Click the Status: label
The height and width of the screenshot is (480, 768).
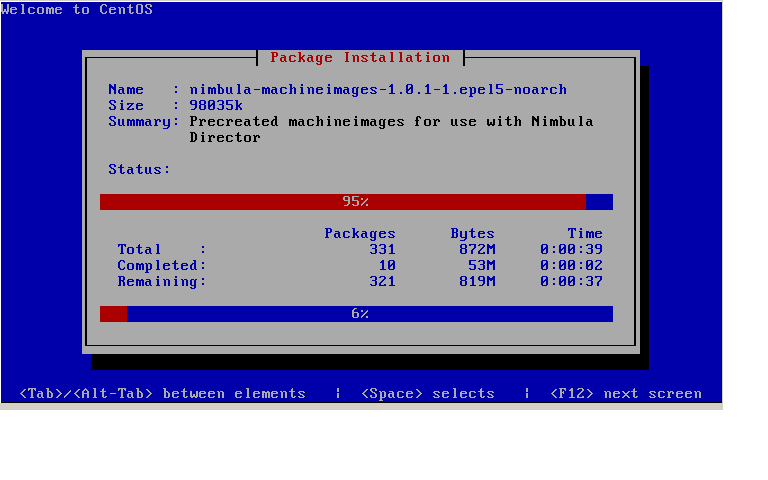pos(139,169)
